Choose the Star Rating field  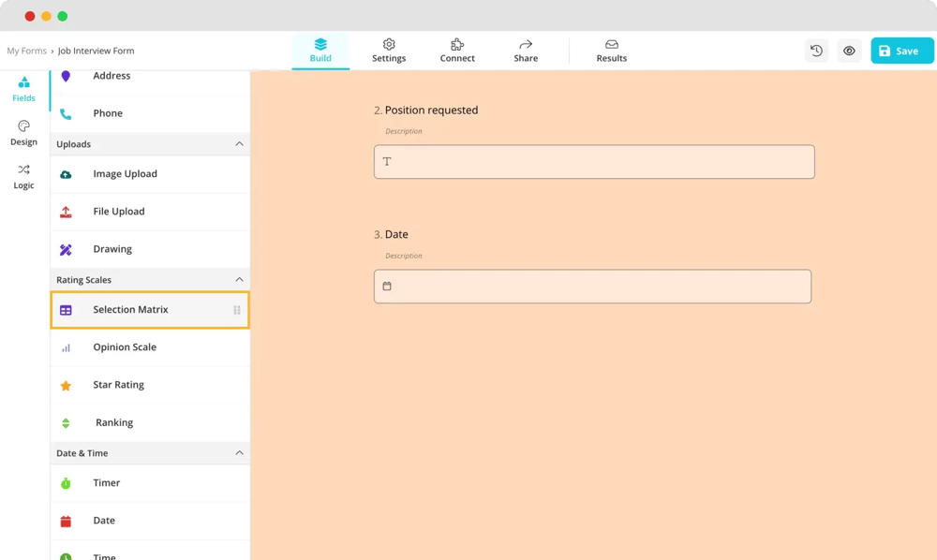click(x=118, y=385)
